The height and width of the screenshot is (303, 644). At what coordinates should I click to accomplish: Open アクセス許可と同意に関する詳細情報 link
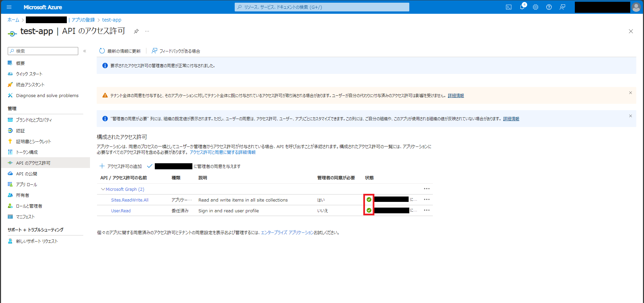coord(223,152)
